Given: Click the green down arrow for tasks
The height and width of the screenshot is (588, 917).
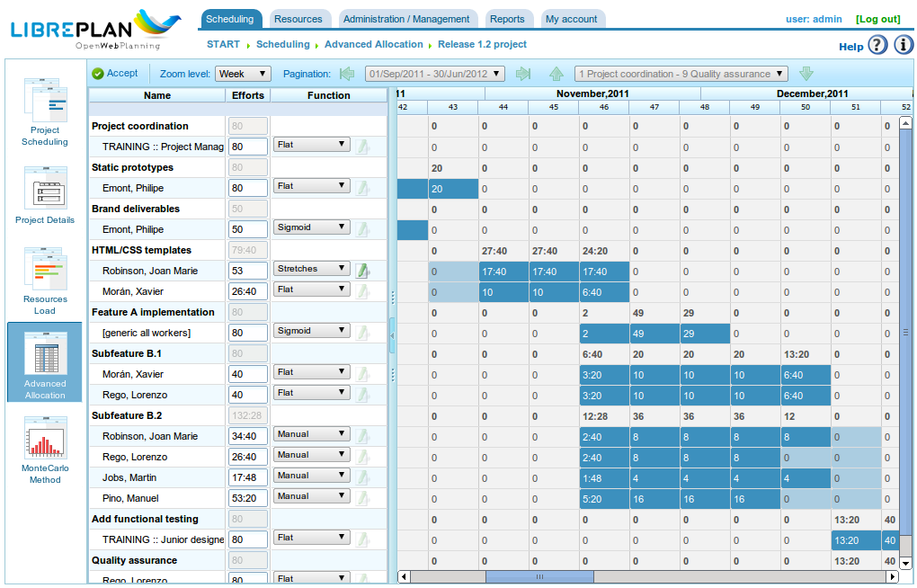Looking at the screenshot, I should (x=806, y=74).
